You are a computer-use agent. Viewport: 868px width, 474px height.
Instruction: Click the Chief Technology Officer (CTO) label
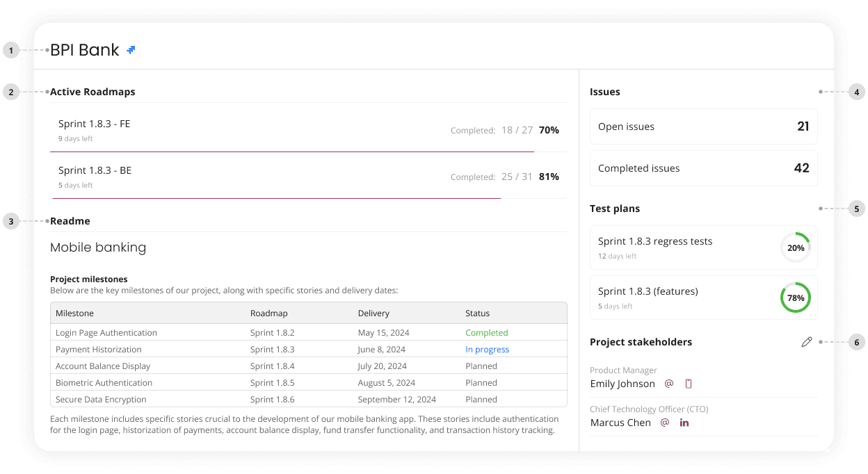tap(649, 409)
